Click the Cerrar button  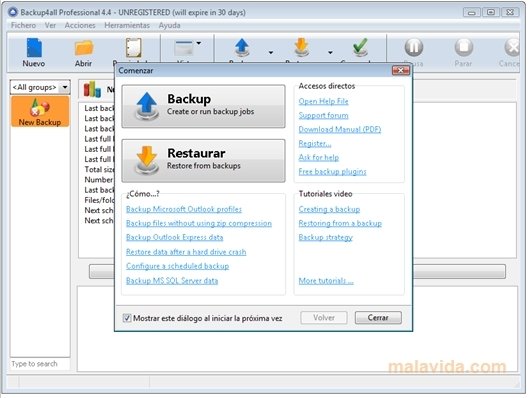378,318
